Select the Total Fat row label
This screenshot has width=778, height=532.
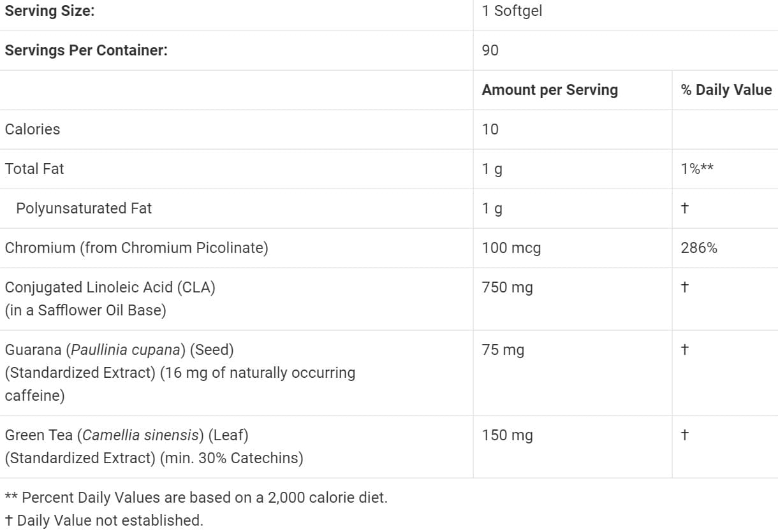point(34,169)
